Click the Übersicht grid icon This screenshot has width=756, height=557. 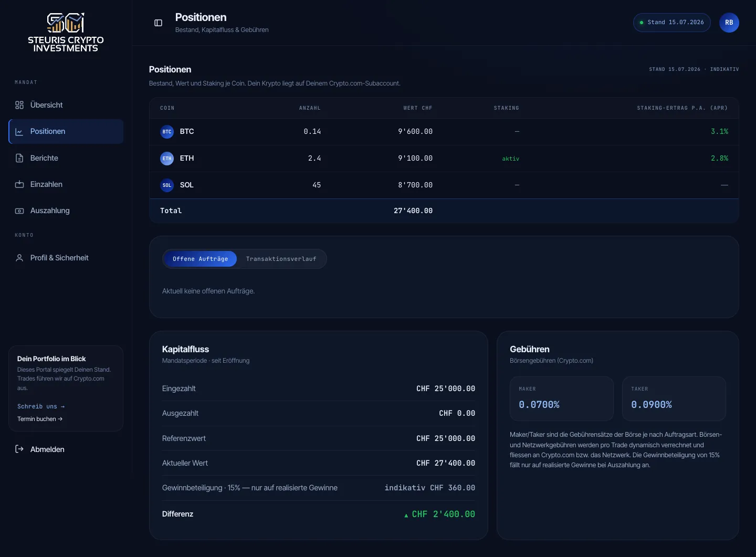click(x=19, y=105)
